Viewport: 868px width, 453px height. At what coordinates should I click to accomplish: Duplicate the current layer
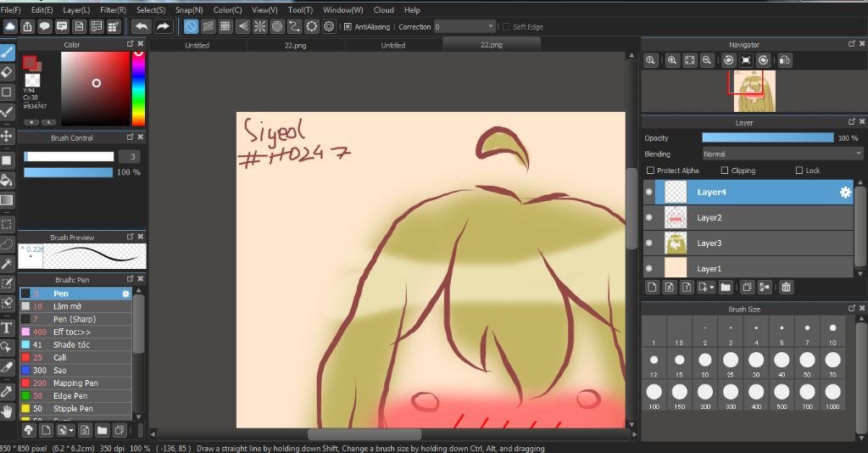[x=747, y=287]
